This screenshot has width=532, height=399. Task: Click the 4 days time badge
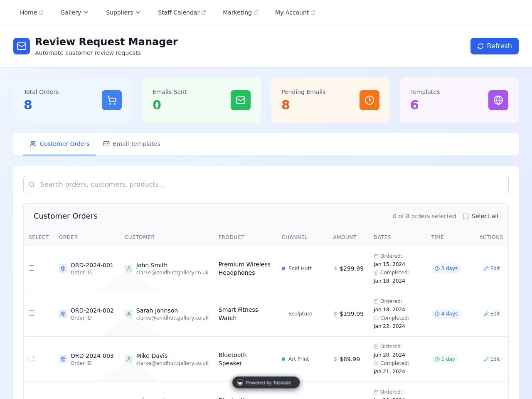click(446, 314)
